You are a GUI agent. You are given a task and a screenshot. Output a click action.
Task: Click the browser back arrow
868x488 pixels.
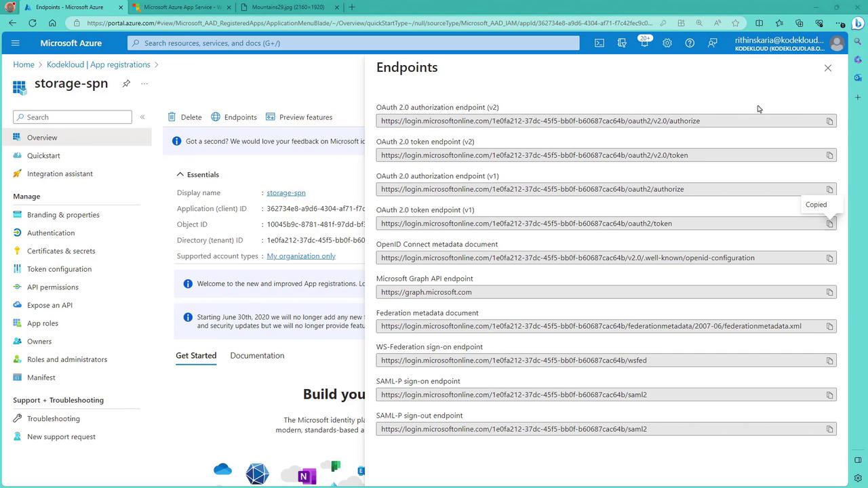(x=13, y=22)
